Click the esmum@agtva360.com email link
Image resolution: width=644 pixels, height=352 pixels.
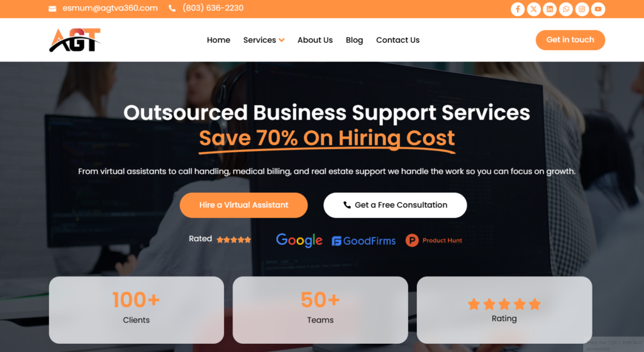[x=110, y=8]
